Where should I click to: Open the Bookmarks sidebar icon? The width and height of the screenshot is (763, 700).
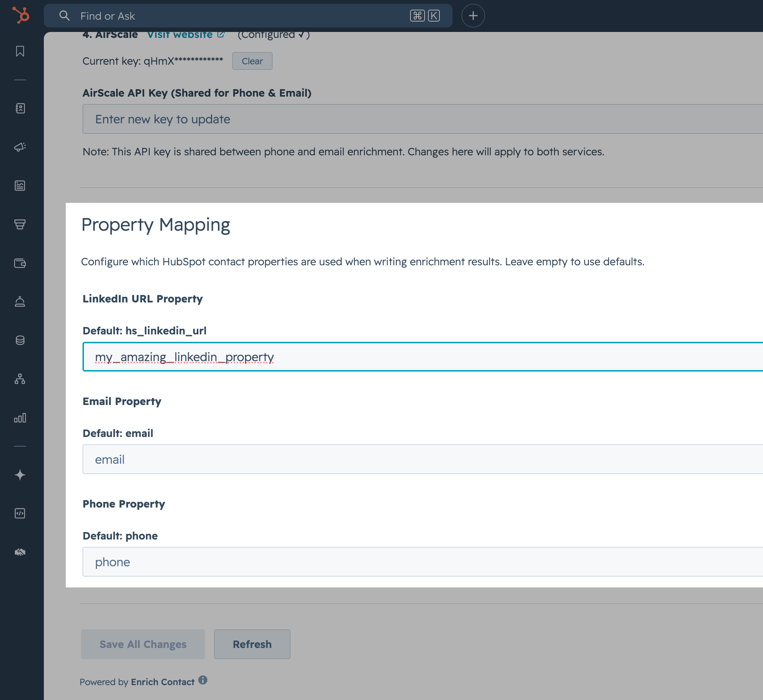tap(20, 52)
